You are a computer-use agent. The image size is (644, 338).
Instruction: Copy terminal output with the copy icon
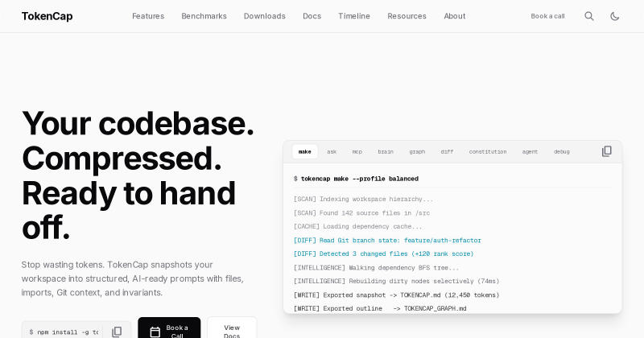(x=607, y=151)
